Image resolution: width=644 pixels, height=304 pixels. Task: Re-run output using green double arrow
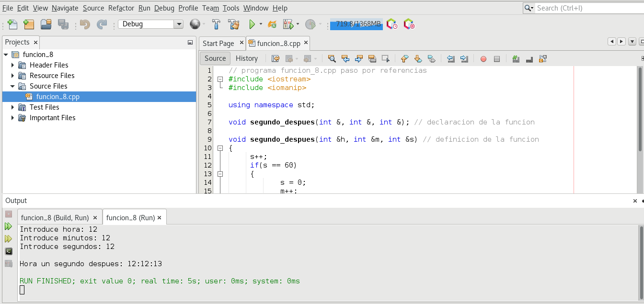(9, 226)
